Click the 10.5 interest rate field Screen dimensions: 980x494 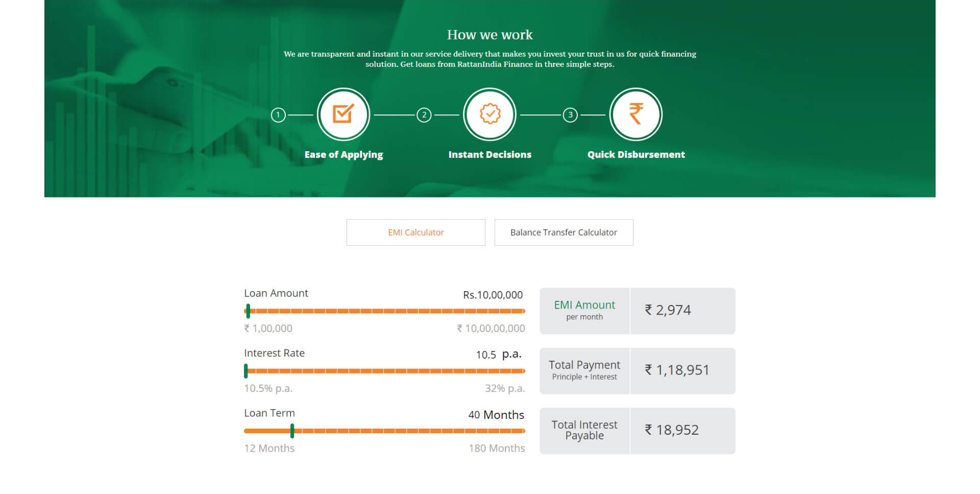tap(486, 355)
